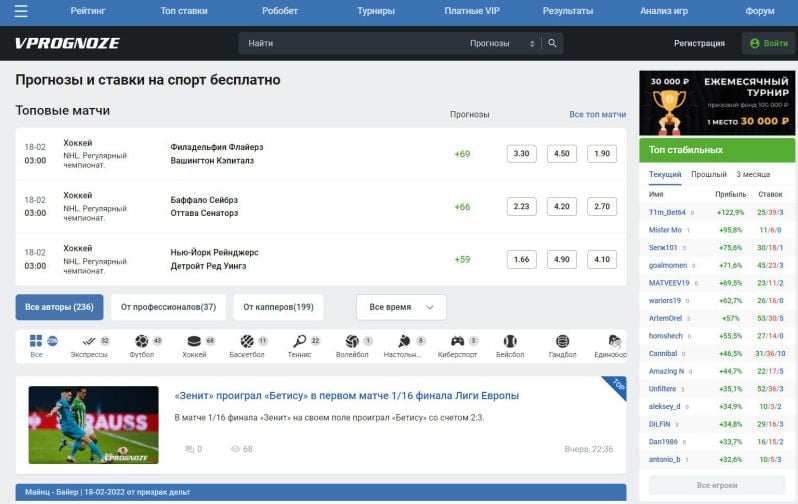Filter by Хоккей puck icon
This screenshot has width=798, height=504.
pos(194,341)
